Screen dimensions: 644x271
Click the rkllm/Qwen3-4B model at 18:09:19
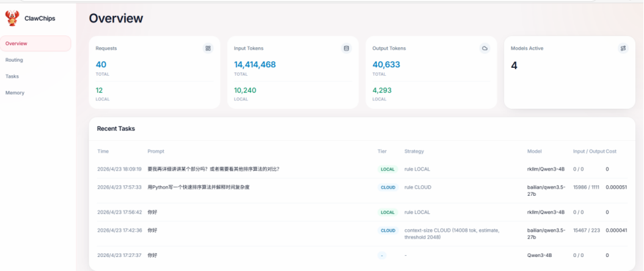(x=546, y=169)
